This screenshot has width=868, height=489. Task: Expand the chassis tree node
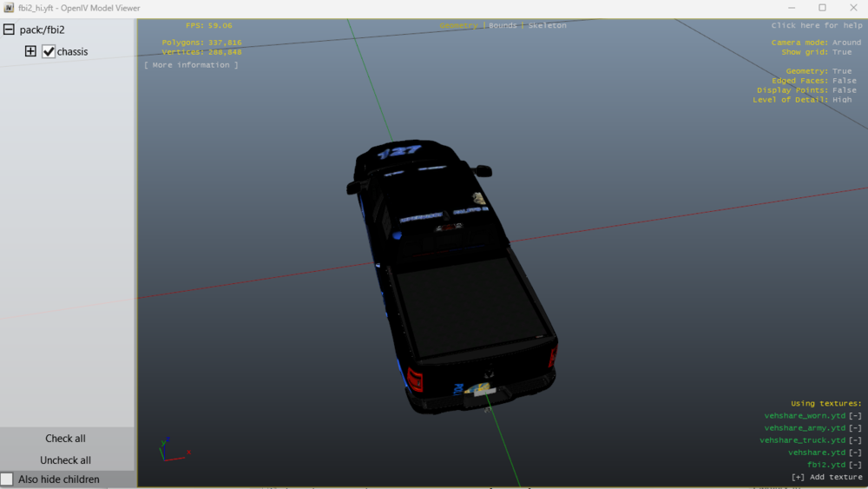pyautogui.click(x=30, y=51)
